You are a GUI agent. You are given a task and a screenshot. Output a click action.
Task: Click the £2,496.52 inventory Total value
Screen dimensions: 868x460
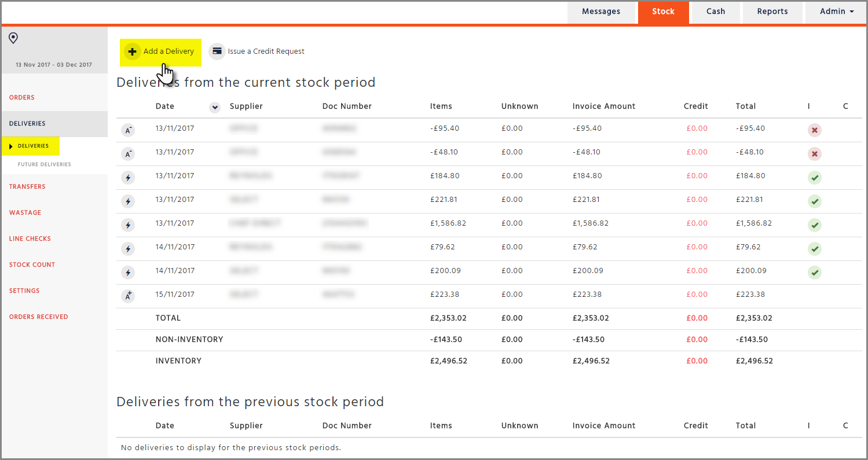(x=755, y=360)
